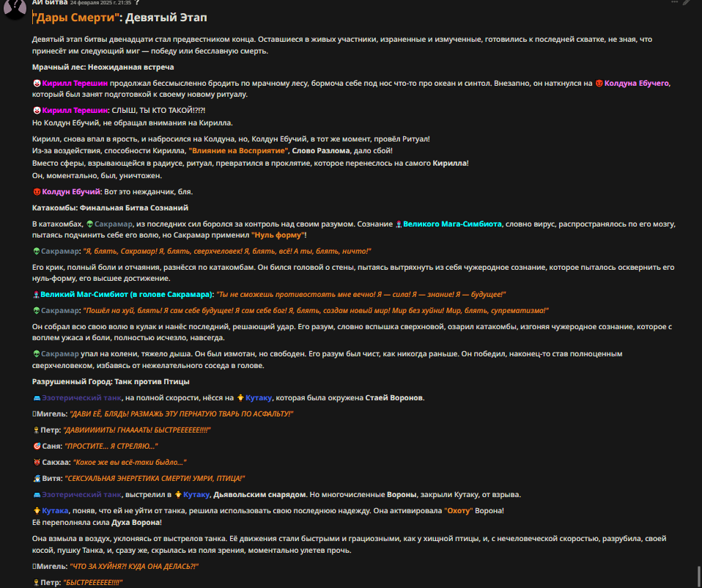Click the quote 'ЧТО ЗА ХУЙНЯ?! КУДА ОНА ДЕЛАСЬ?!'
702x588 pixels.
[134, 567]
